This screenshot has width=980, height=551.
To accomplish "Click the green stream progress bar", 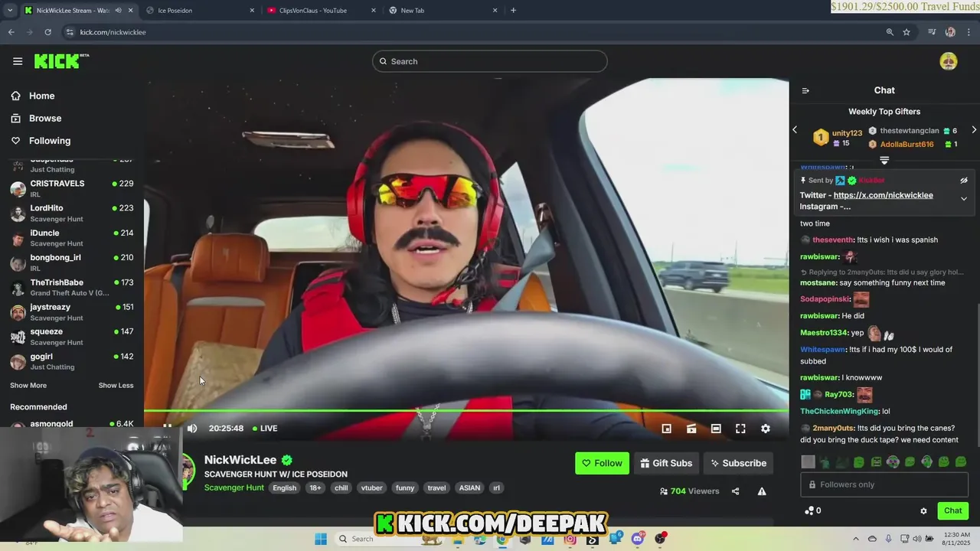I will click(466, 411).
